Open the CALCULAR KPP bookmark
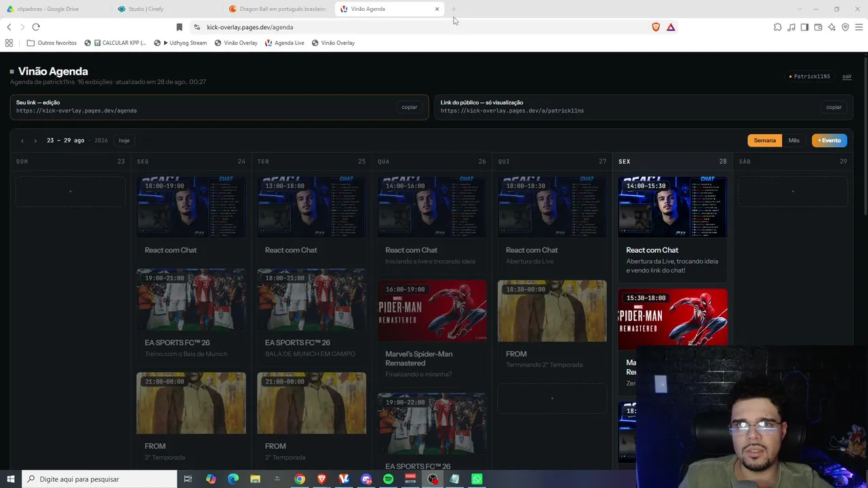This screenshot has width=868, height=488. tap(116, 43)
